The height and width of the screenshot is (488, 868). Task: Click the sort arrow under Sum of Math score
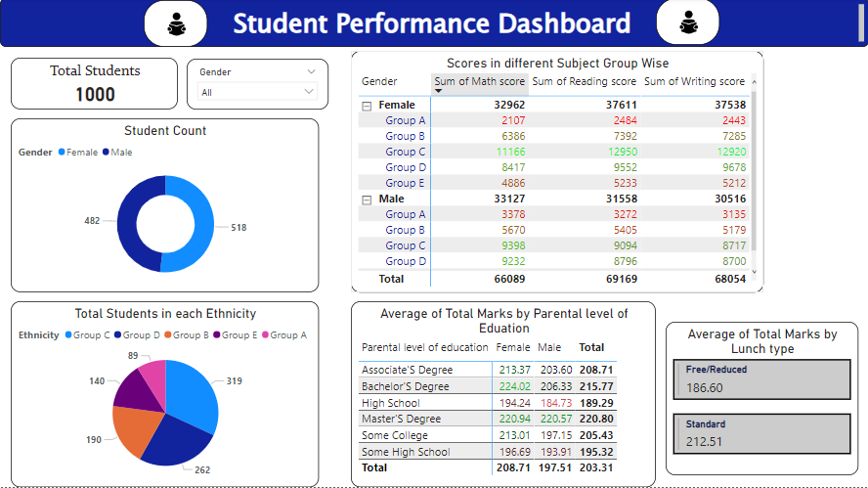pos(438,91)
